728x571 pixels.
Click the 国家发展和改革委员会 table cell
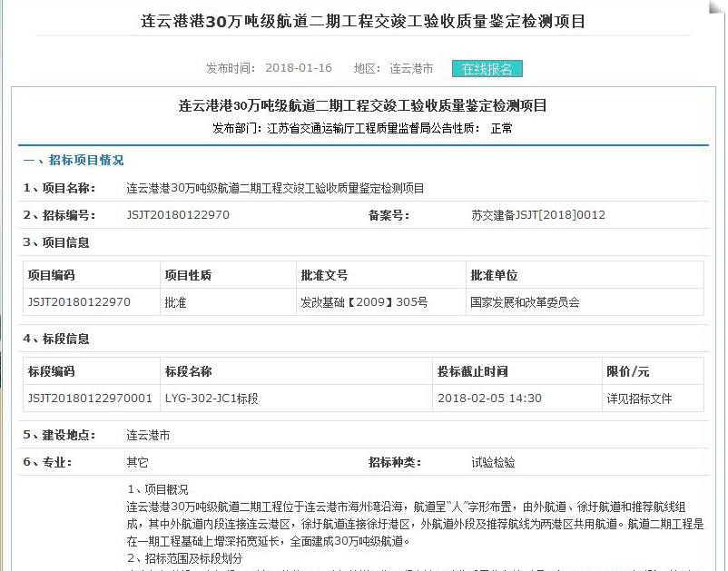tap(525, 302)
